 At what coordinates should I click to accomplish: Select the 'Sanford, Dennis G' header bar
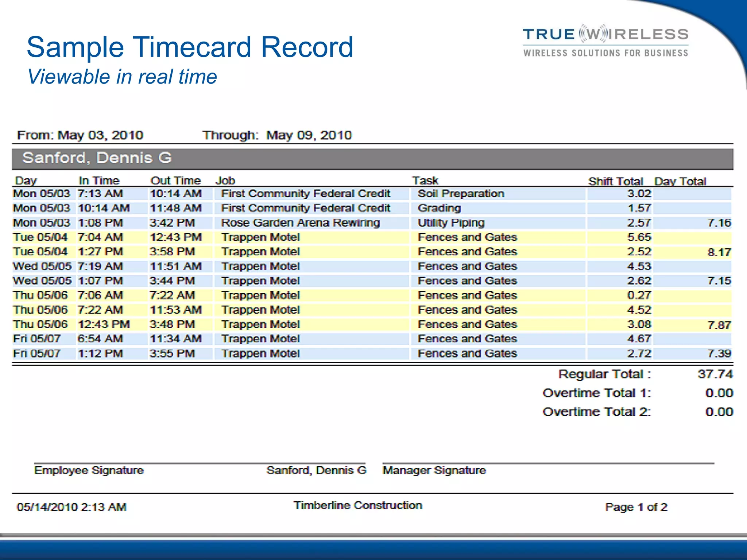372,159
